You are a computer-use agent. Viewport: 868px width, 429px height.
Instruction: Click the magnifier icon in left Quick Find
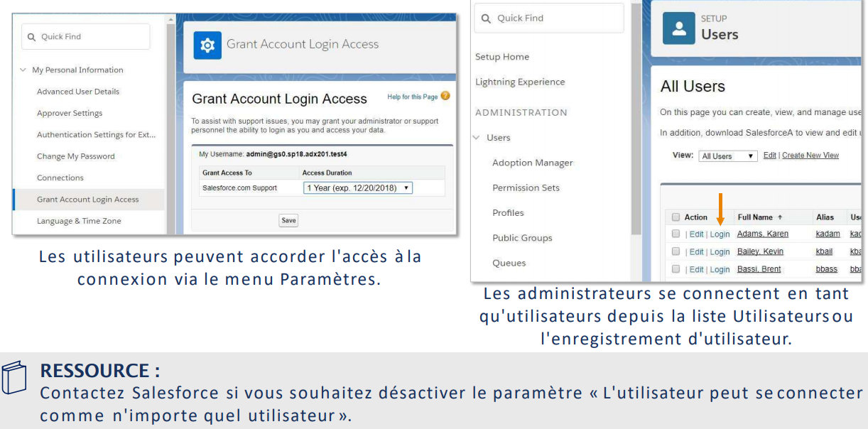click(x=30, y=37)
